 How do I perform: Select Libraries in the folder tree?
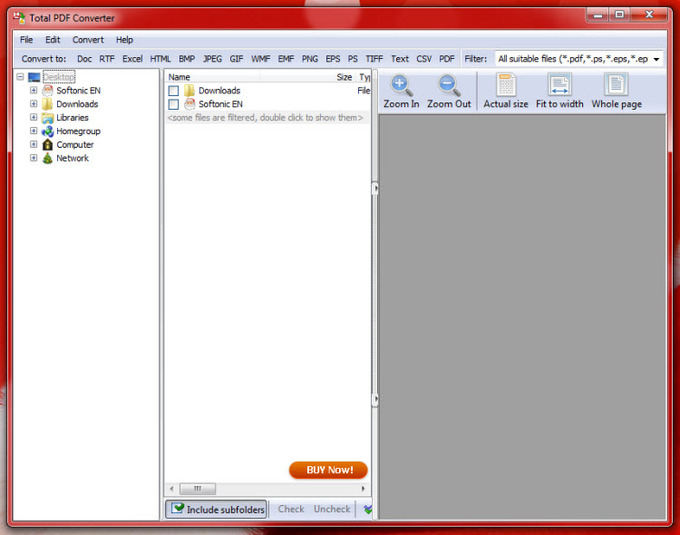pyautogui.click(x=72, y=117)
